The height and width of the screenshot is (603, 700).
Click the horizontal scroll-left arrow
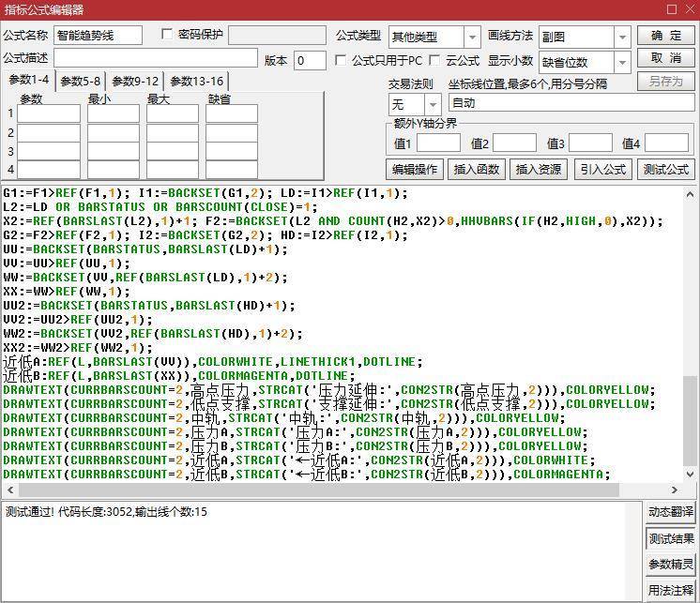point(10,490)
